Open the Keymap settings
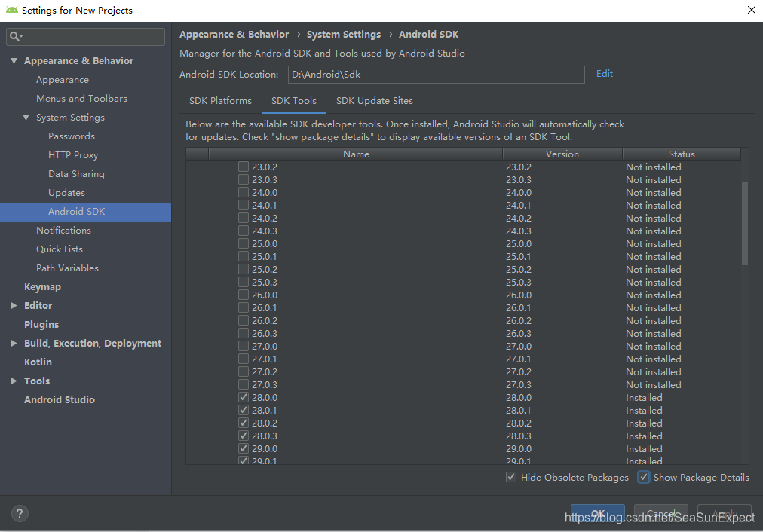The image size is (763, 532). (42, 287)
